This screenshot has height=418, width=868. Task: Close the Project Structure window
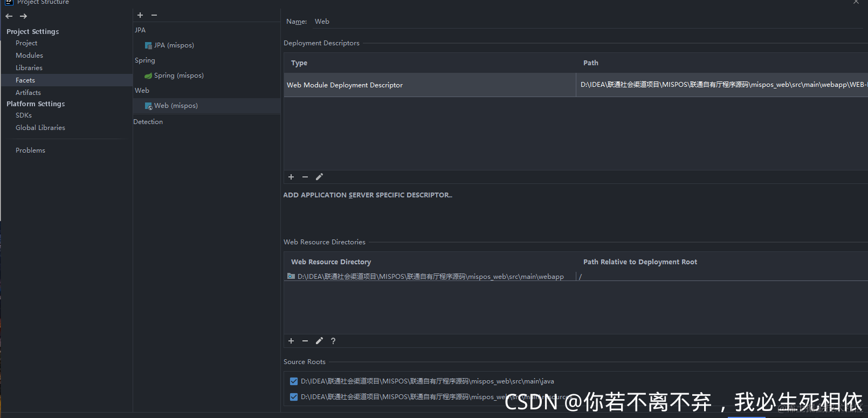pos(856,2)
